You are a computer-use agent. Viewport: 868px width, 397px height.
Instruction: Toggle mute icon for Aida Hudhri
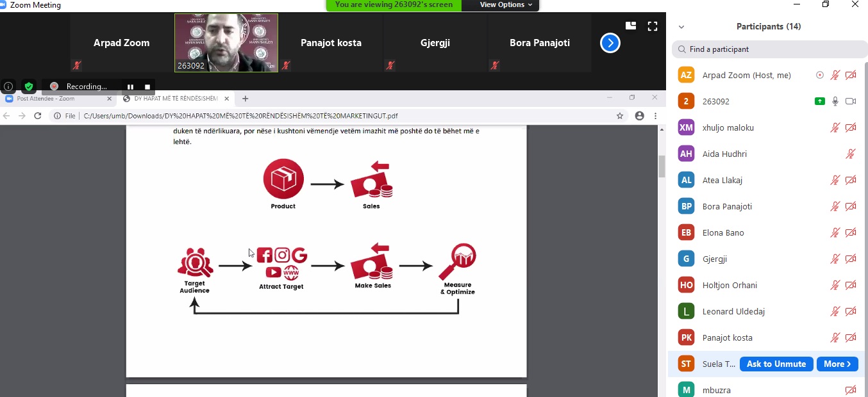coord(851,154)
